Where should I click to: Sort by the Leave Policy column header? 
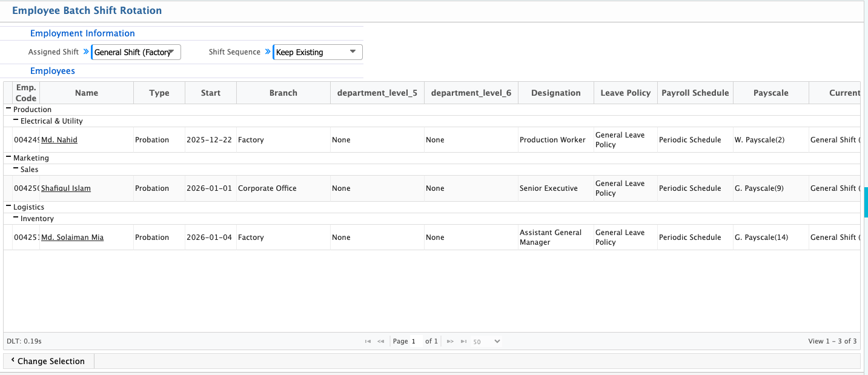click(x=626, y=93)
